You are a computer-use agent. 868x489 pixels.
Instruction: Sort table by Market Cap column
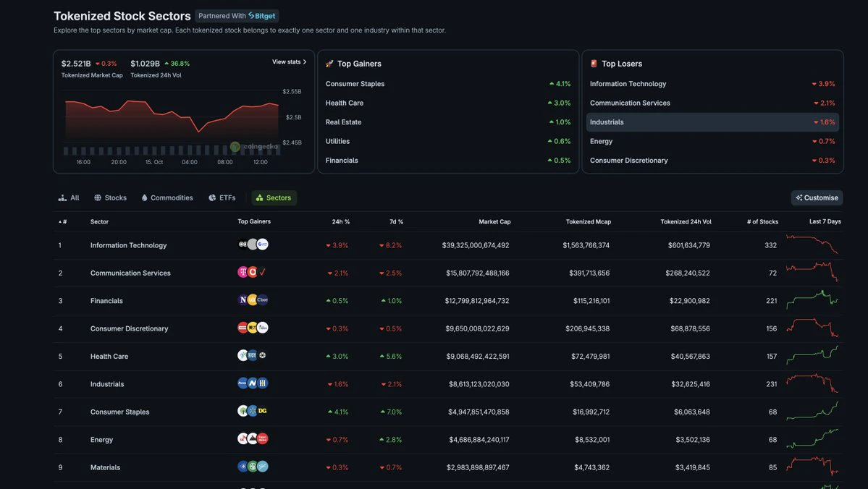coord(495,222)
